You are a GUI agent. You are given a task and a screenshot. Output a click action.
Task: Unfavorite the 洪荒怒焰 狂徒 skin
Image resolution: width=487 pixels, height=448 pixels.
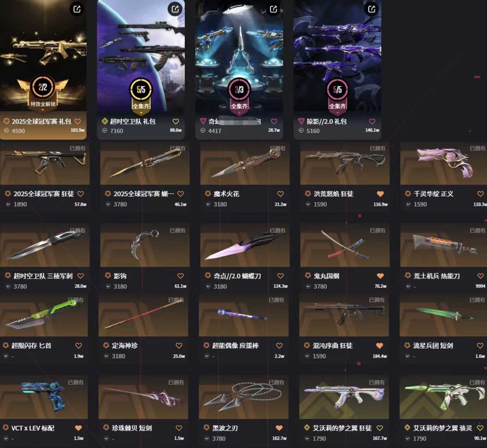pos(380,194)
